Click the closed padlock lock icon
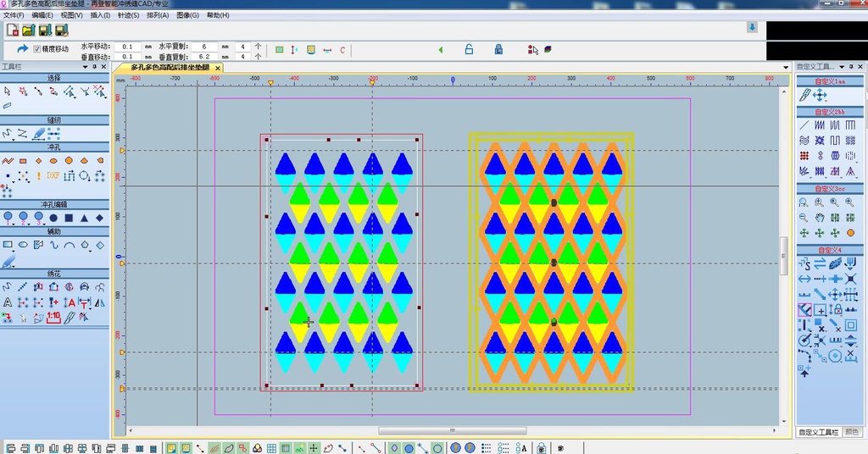Image resolution: width=868 pixels, height=454 pixels. [x=498, y=50]
